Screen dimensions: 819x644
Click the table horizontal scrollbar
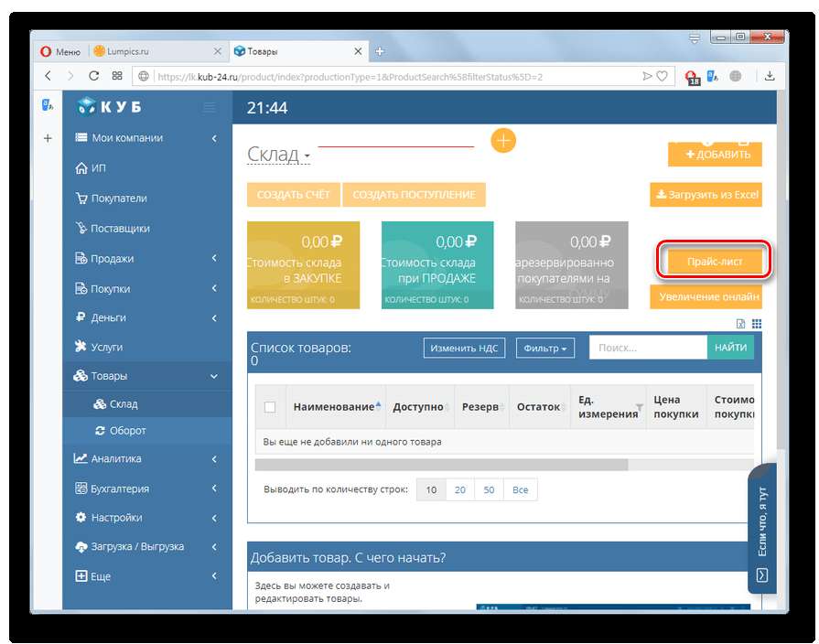pyautogui.click(x=441, y=465)
